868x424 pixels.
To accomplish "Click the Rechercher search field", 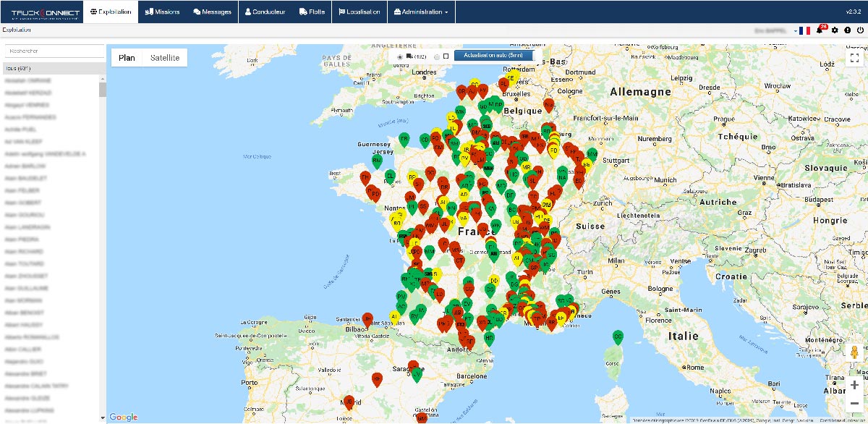I will click(55, 51).
